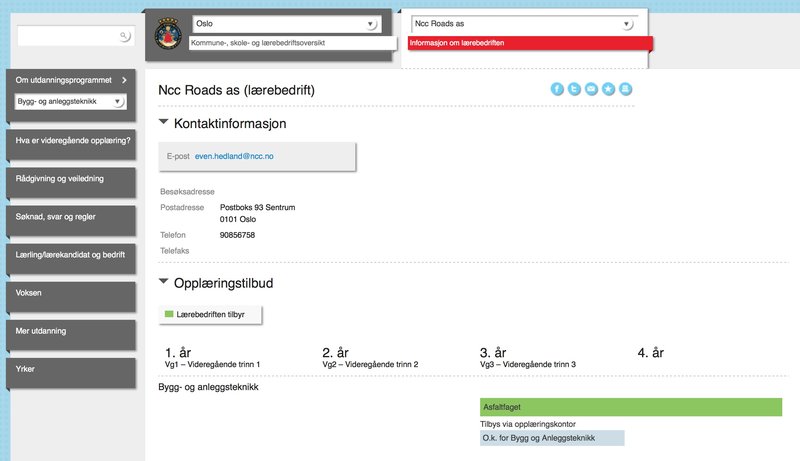Click the arrow next to Om utdanningsprogrammet
This screenshot has width=800, height=461.
[x=124, y=80]
